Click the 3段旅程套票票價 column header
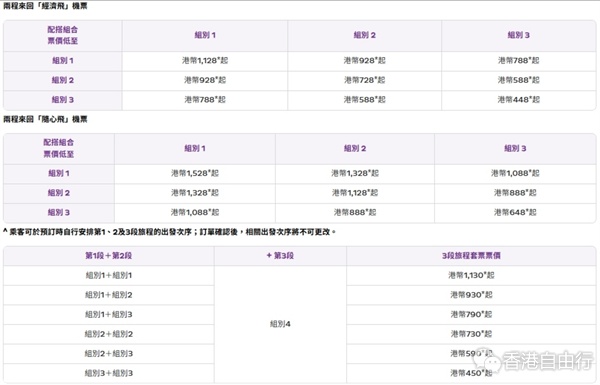 pos(471,256)
